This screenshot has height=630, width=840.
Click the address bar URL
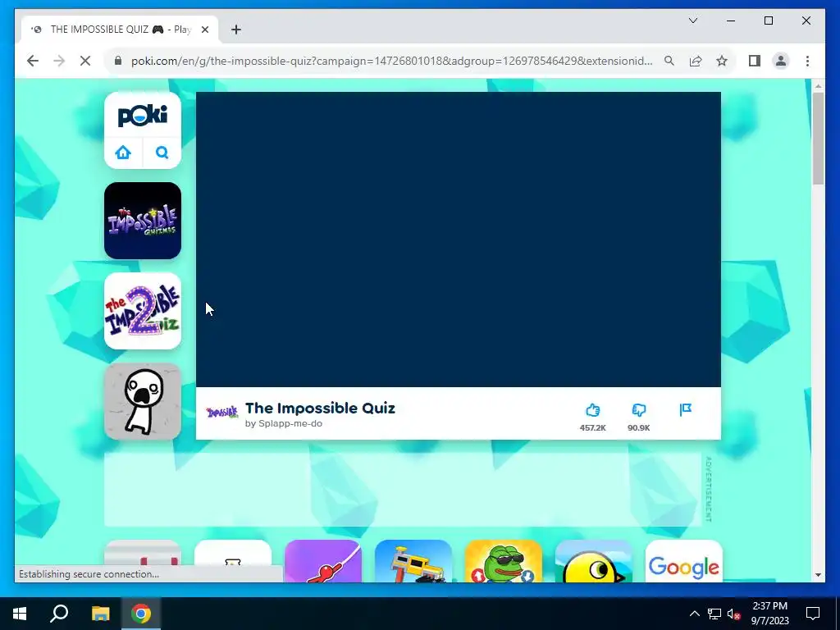(x=391, y=61)
